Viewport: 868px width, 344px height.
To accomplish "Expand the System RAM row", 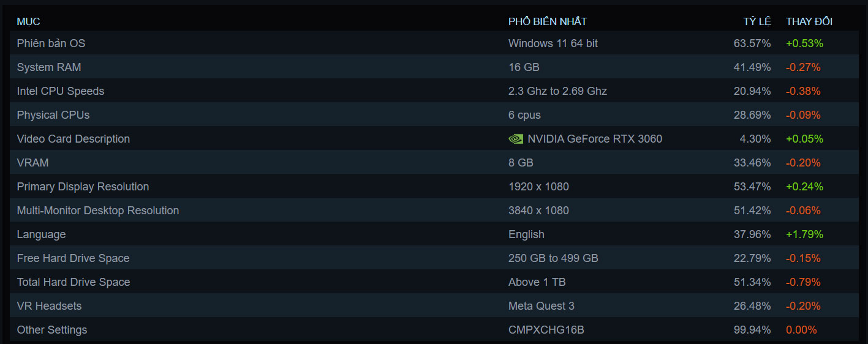I will click(x=49, y=67).
